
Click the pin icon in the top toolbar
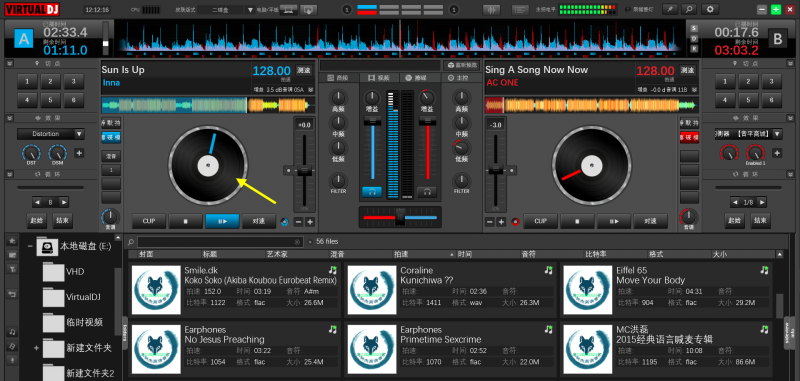point(669,9)
